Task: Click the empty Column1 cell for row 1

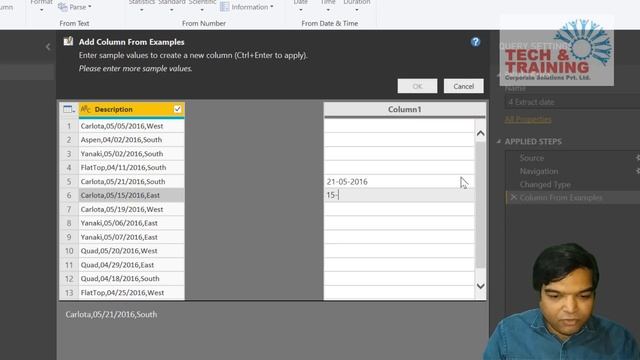Action: (399, 126)
